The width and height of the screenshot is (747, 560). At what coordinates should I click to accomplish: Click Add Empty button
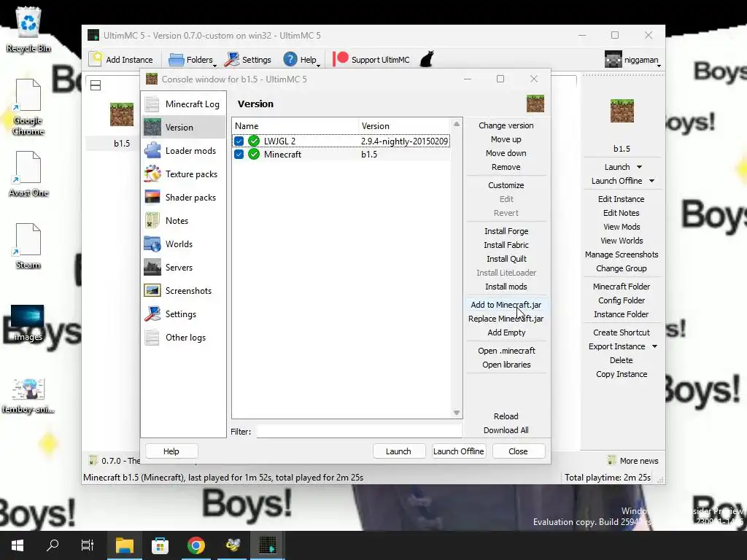click(506, 332)
